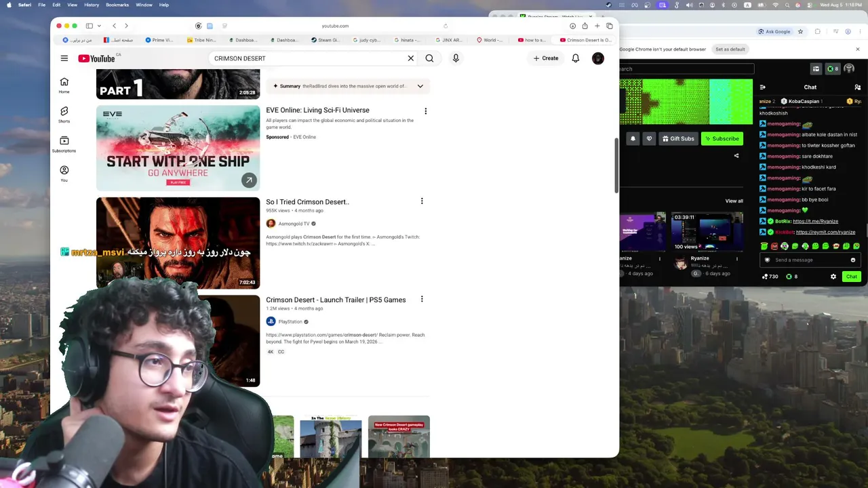
Task: Open the Safari View menu
Action: click(x=72, y=5)
